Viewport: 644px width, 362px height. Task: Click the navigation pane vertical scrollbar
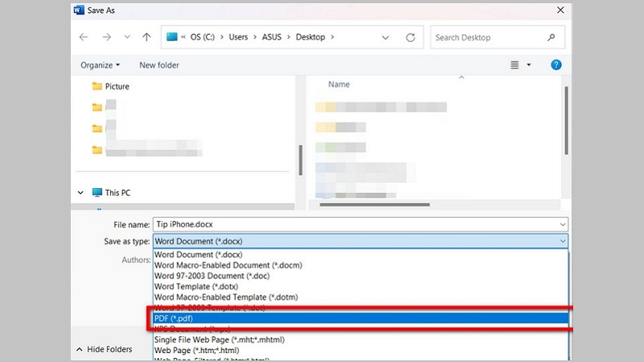pos(300,160)
